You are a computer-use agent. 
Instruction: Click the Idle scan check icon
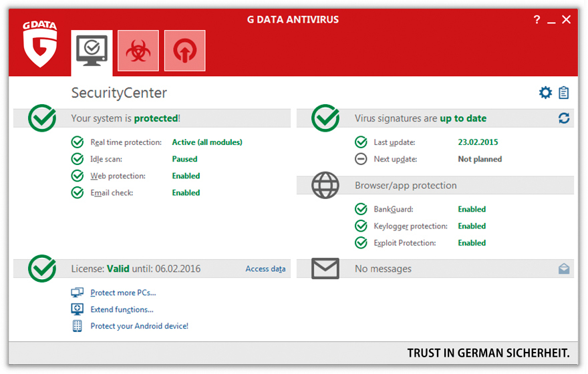click(78, 159)
